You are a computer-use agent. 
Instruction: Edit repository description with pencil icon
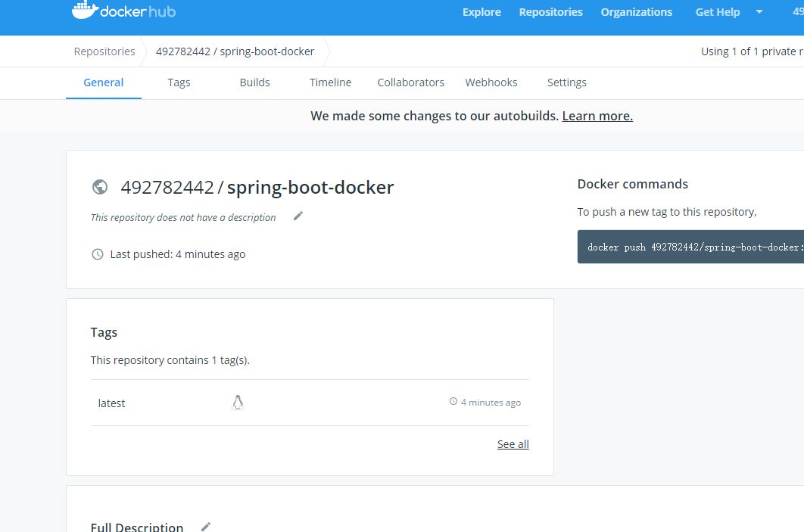[298, 216]
